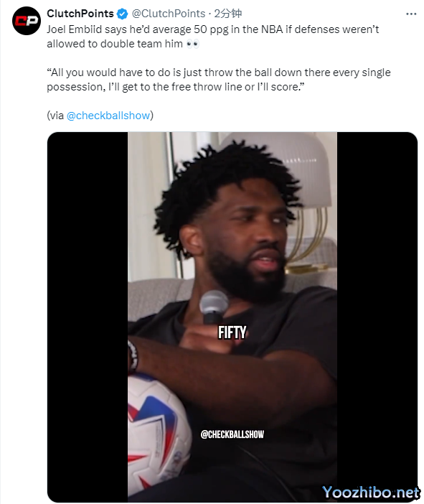Image resolution: width=424 pixels, height=504 pixels.
Task: Click the word (via before the mention
Action: [x=55, y=116]
